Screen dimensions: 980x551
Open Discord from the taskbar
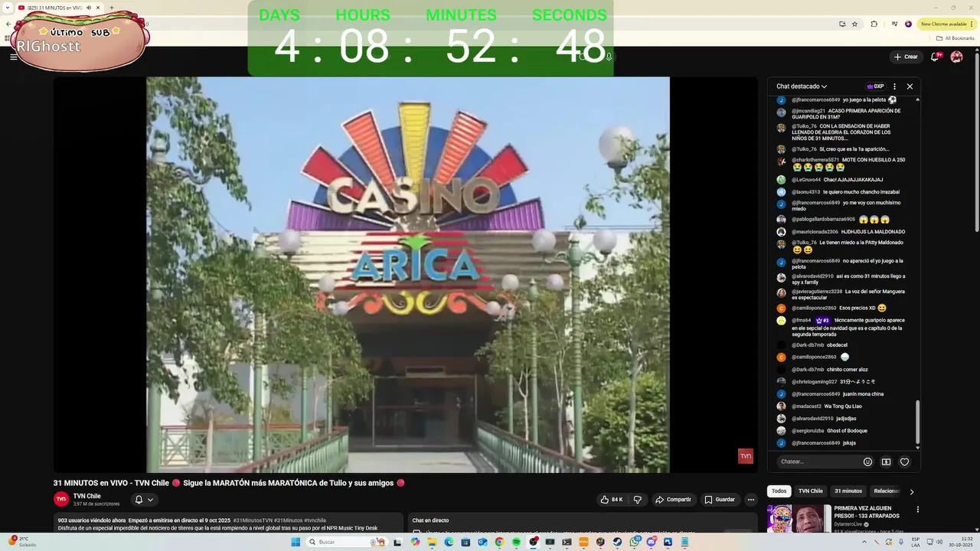point(652,542)
